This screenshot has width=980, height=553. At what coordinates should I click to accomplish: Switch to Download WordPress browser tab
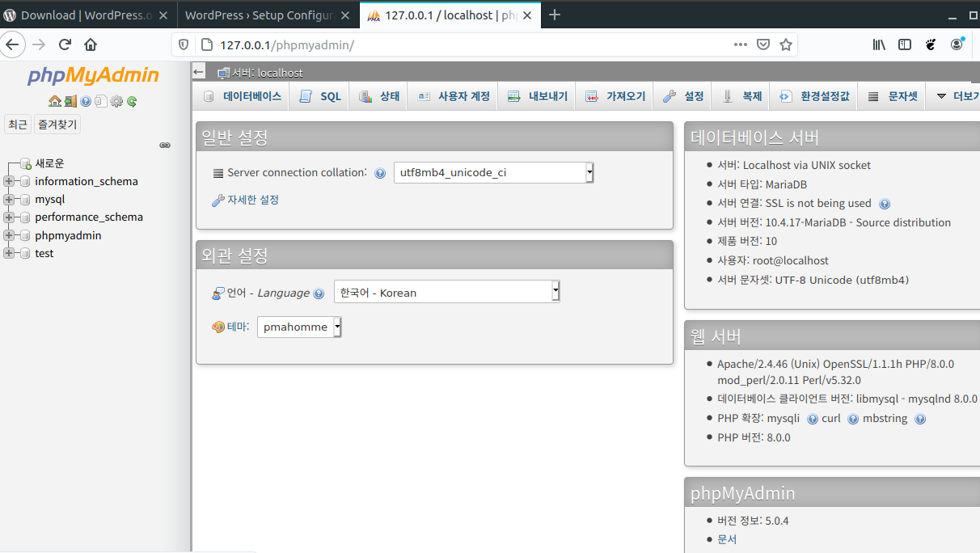[x=88, y=15]
